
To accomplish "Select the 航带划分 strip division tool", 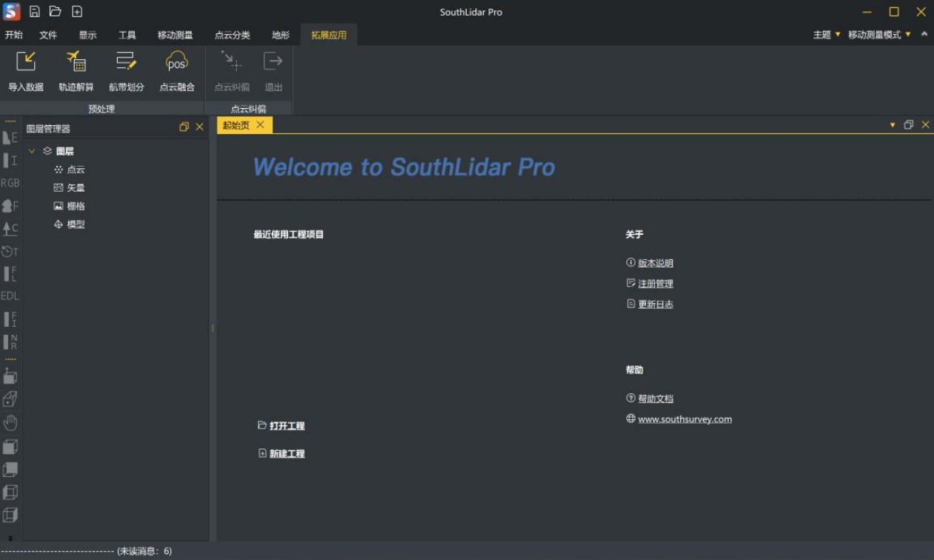I will pos(127,72).
